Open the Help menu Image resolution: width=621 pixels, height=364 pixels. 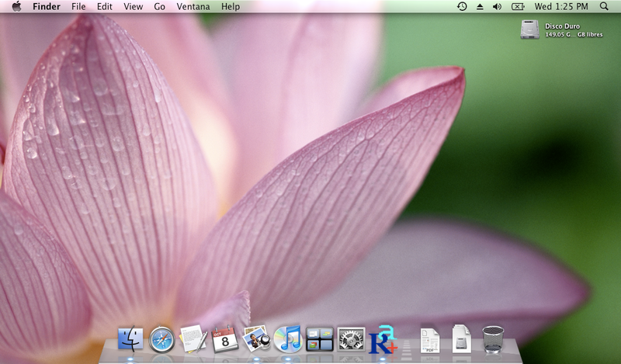click(x=231, y=6)
